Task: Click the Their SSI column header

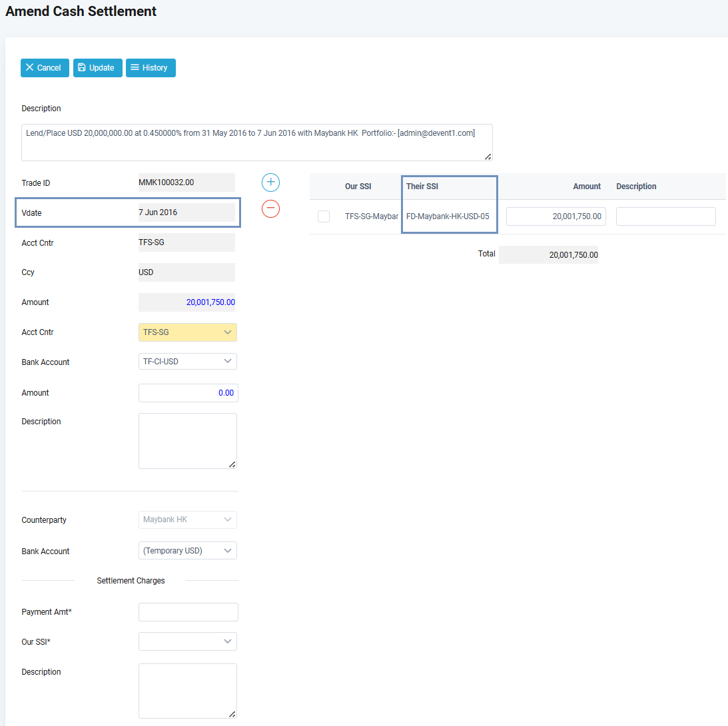Action: [422, 186]
